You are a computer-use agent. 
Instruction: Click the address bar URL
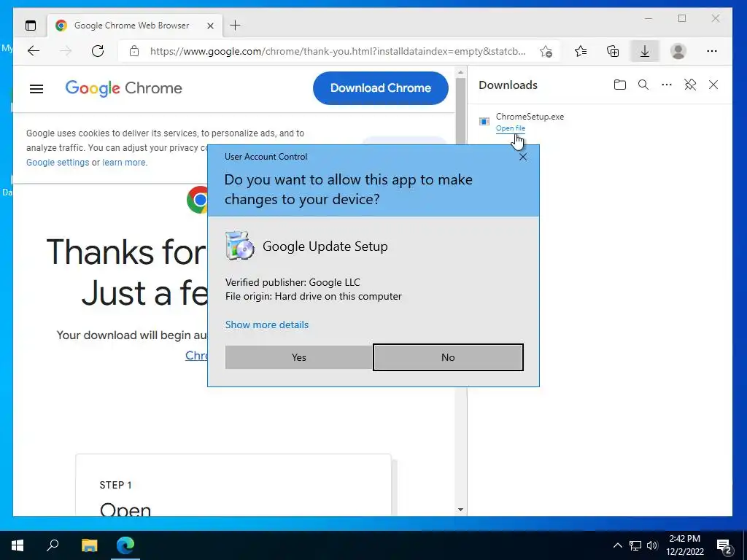[338, 51]
